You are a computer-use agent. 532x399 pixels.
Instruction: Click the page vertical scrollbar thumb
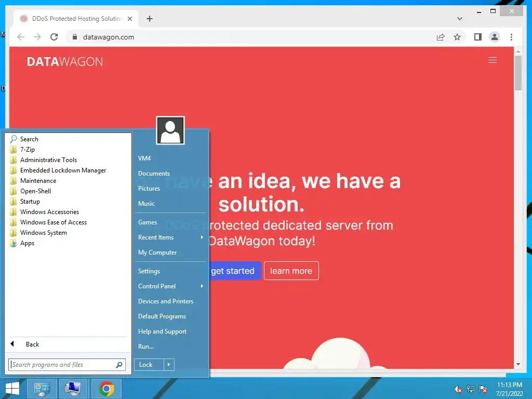coord(518,73)
